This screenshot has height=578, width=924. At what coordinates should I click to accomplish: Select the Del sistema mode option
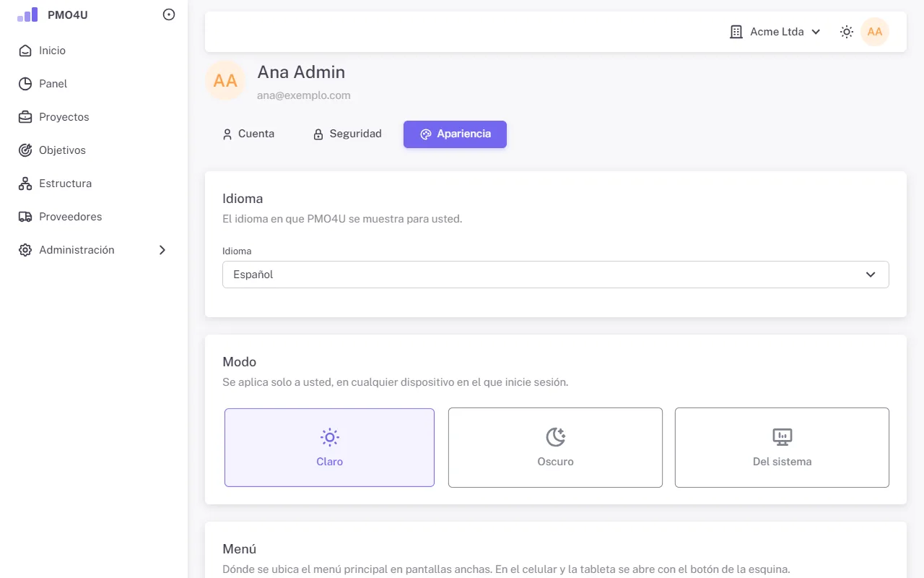coord(782,447)
